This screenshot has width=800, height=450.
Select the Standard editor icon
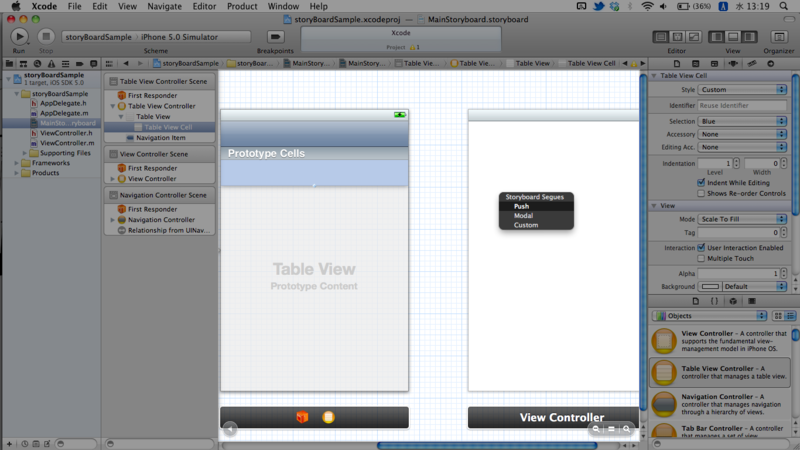[x=661, y=37]
